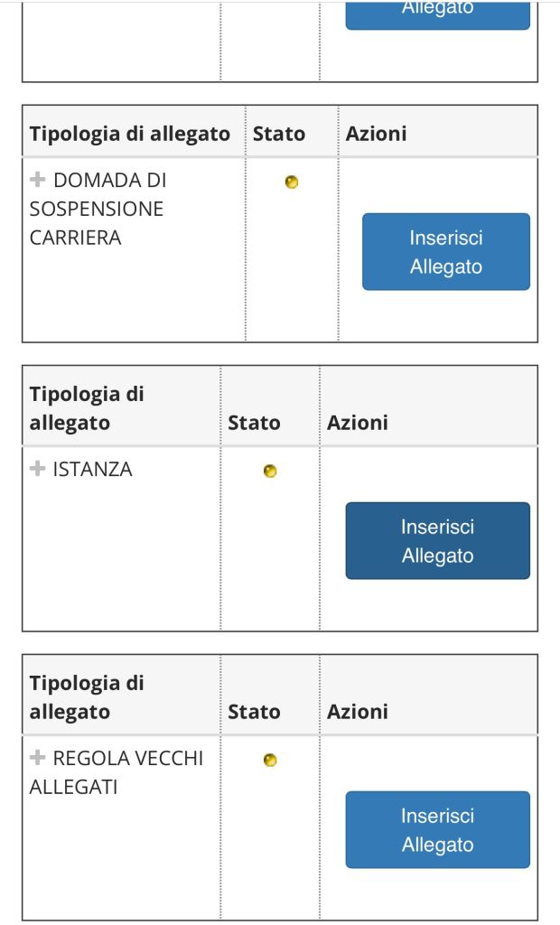Viewport: 560px width, 925px height.
Task: Click the Stato header above ISTANZA
Action: [x=254, y=423]
